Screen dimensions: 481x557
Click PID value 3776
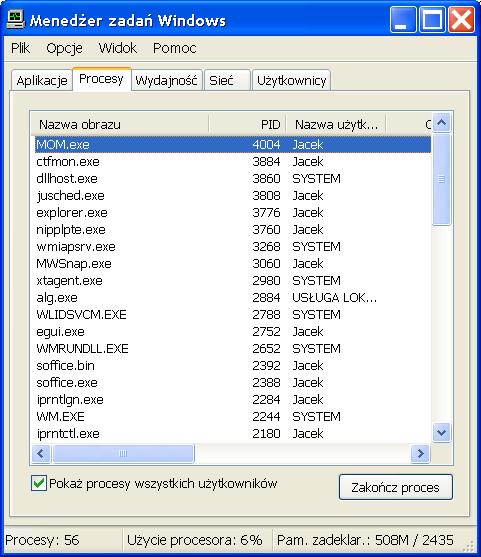pyautogui.click(x=266, y=213)
